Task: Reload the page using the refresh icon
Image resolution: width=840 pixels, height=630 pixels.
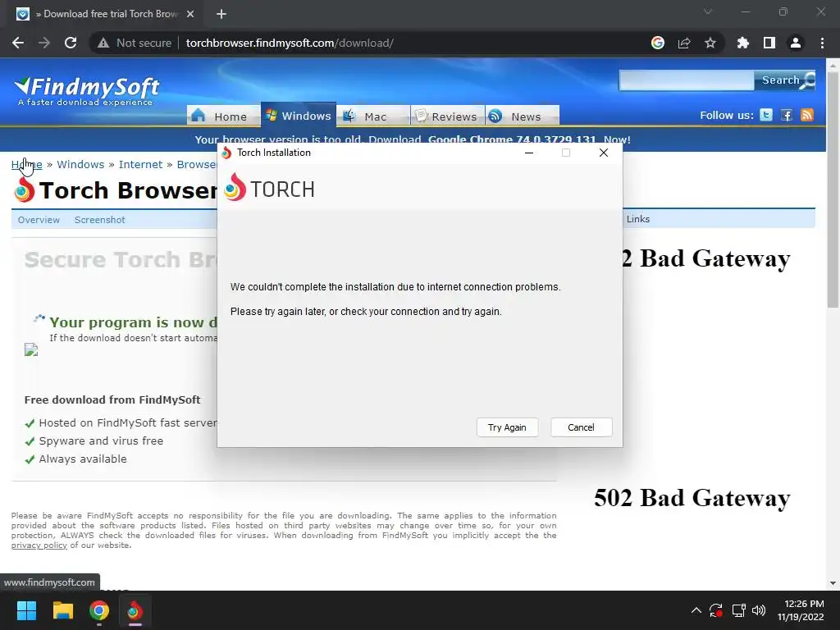Action: pos(71,43)
